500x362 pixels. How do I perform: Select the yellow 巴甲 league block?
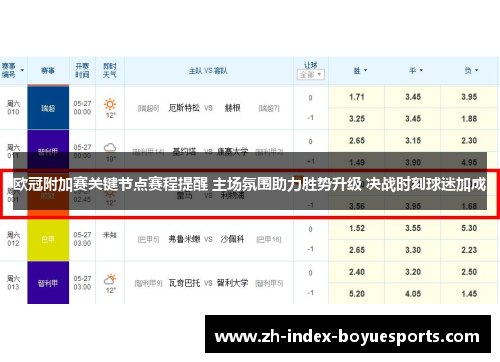48,239
